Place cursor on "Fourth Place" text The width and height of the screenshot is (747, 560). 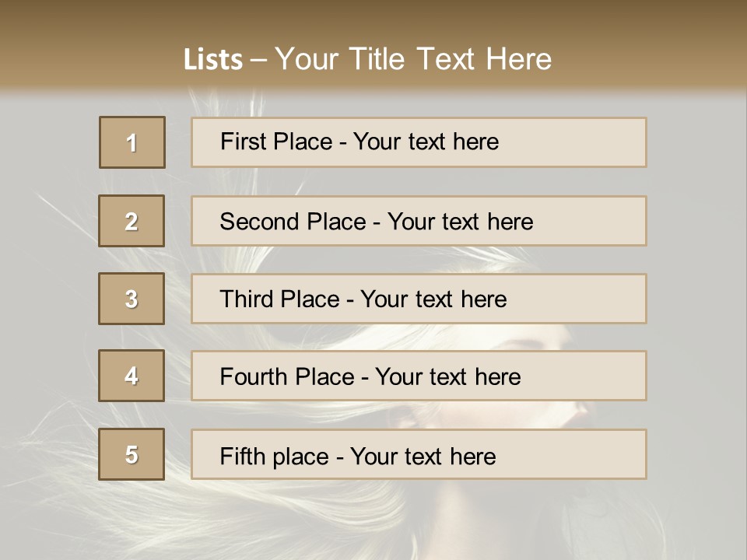tap(286, 377)
